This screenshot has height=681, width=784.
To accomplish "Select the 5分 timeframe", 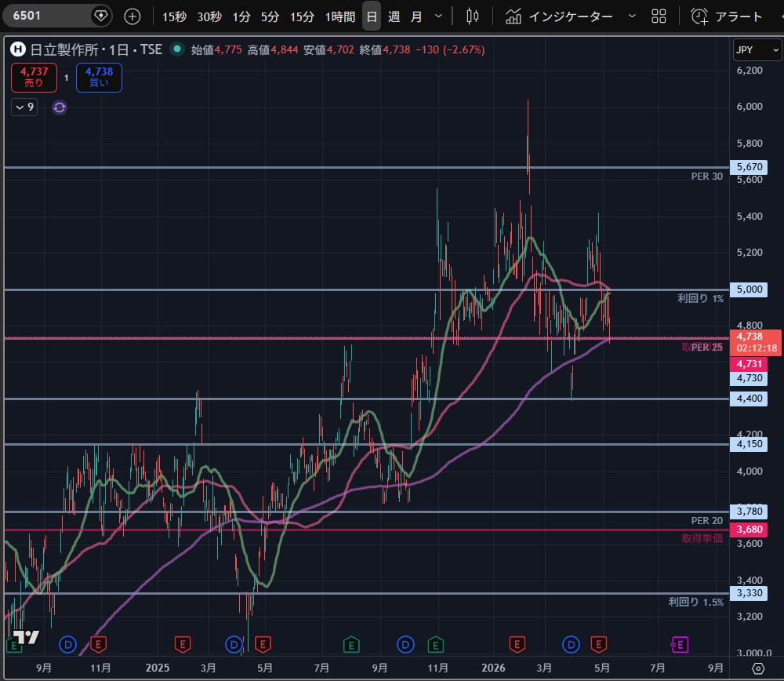I will 270,17.
